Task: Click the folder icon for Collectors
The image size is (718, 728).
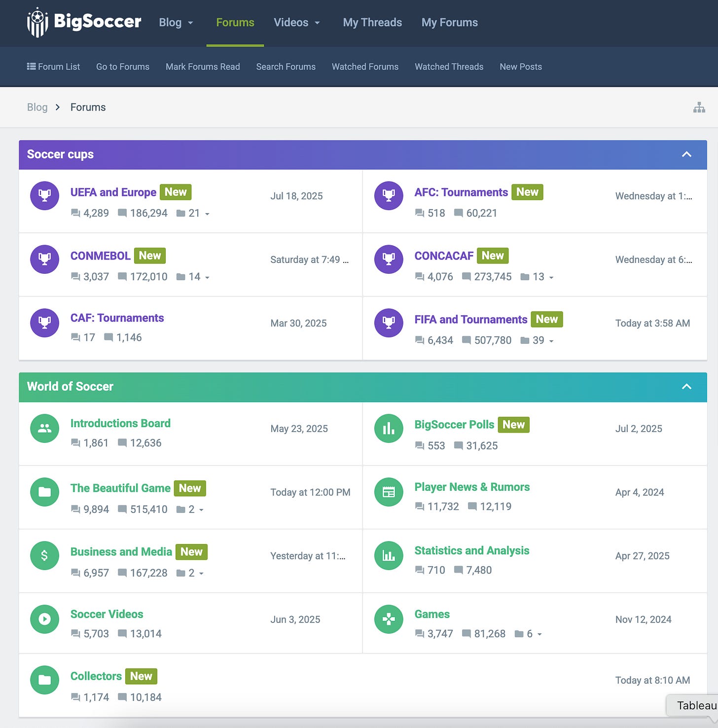Action: [x=44, y=680]
